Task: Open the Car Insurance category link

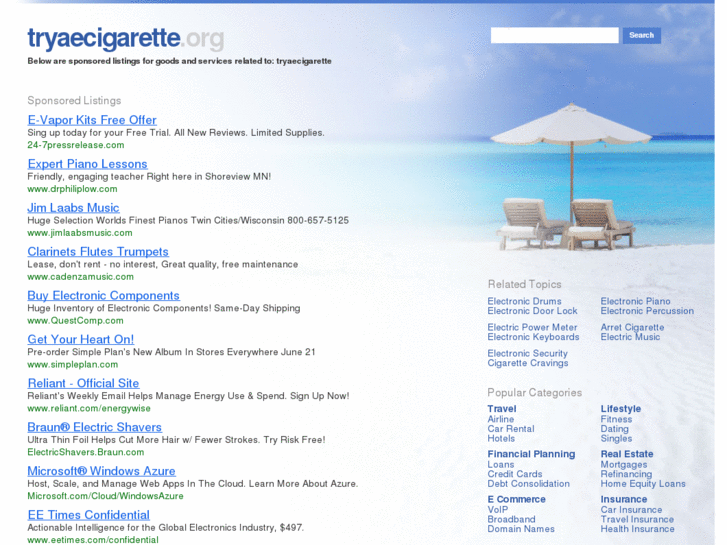Action: click(x=631, y=510)
